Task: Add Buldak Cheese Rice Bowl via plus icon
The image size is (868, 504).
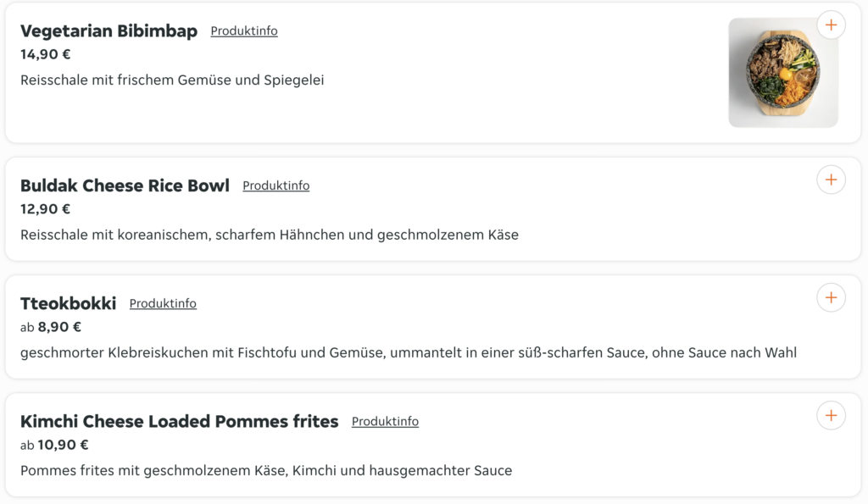Action: 831,180
